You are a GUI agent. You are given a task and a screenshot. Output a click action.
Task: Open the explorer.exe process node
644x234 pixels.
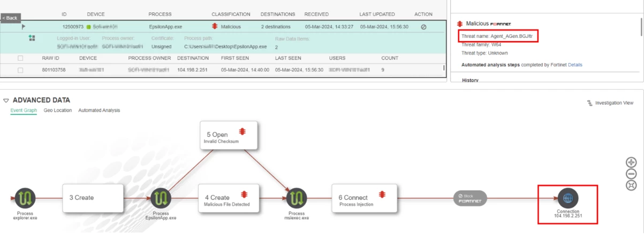pos(25,198)
